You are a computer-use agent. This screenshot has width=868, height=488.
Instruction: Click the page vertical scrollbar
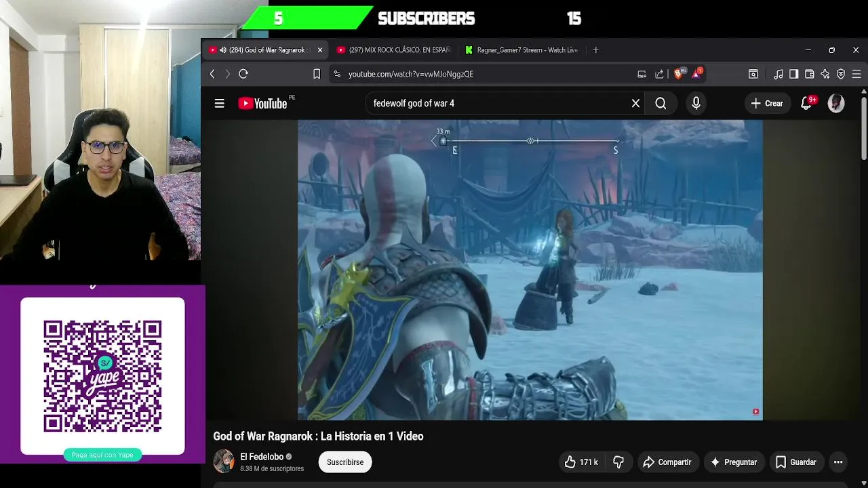pos(864,129)
